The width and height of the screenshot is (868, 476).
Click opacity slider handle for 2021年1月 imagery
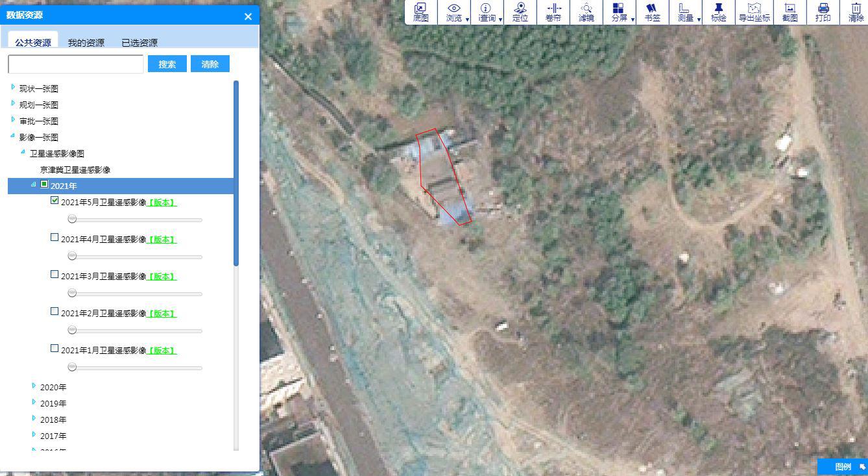pos(72,367)
